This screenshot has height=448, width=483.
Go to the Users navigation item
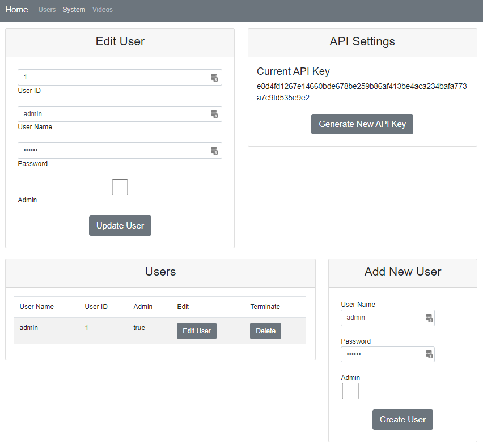coord(47,10)
